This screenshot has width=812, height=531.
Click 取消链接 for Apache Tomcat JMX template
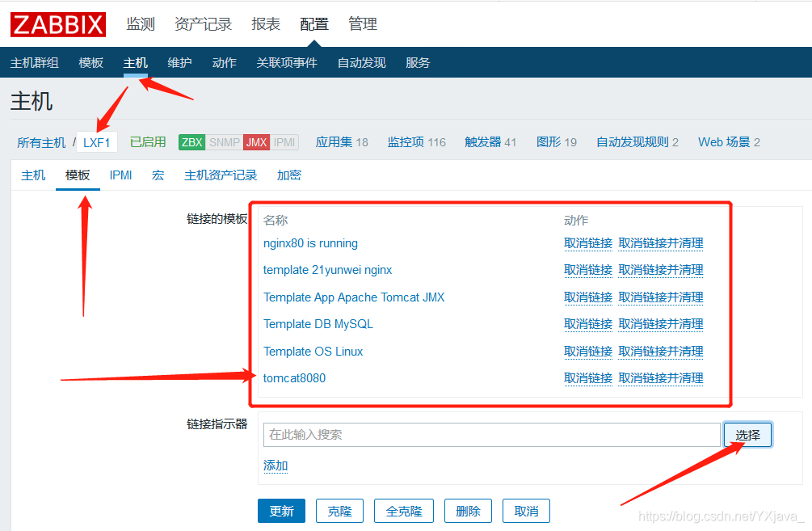(588, 297)
